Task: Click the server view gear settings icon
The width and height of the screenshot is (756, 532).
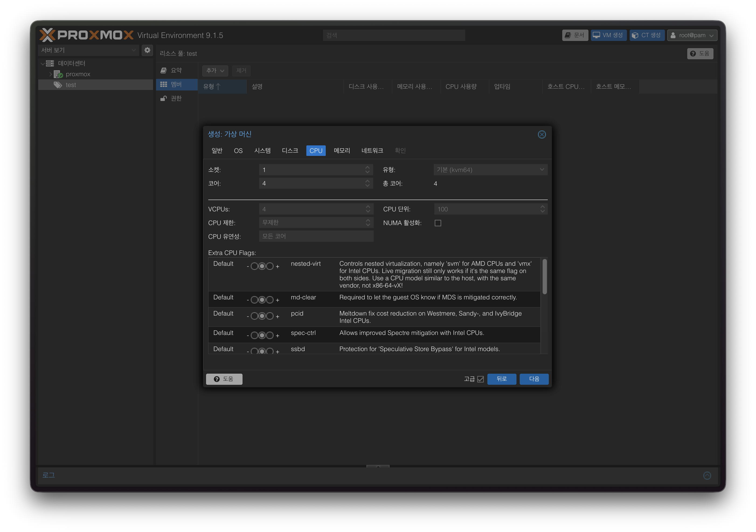Action: click(x=147, y=50)
